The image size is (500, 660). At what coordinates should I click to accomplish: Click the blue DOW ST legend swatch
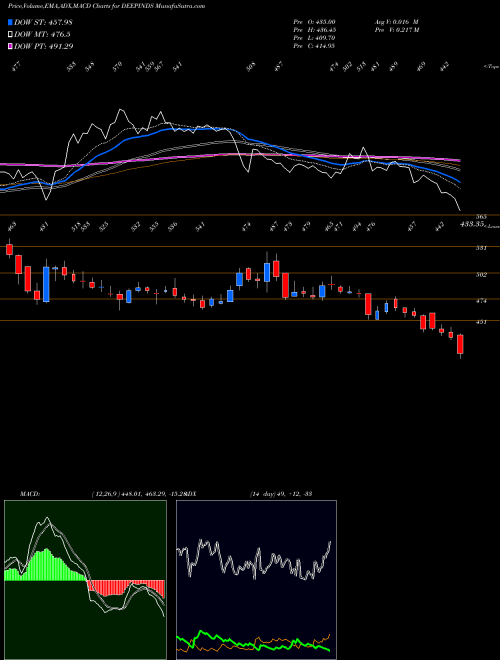click(11, 22)
